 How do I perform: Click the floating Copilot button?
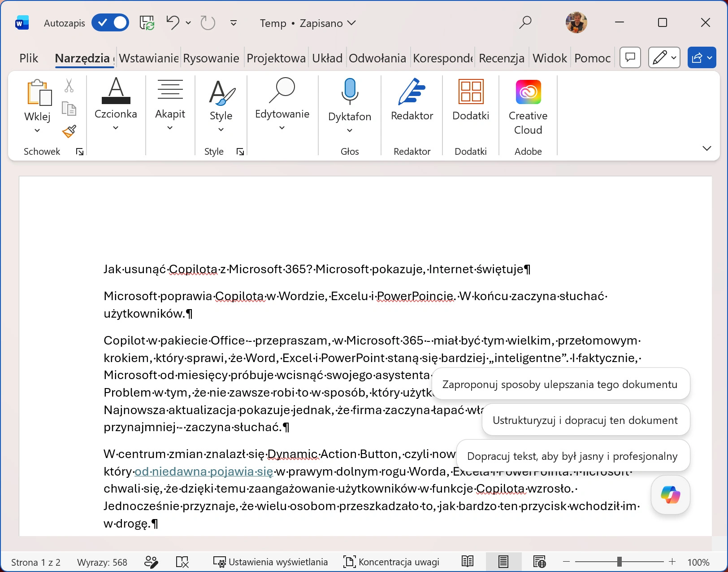[670, 495]
